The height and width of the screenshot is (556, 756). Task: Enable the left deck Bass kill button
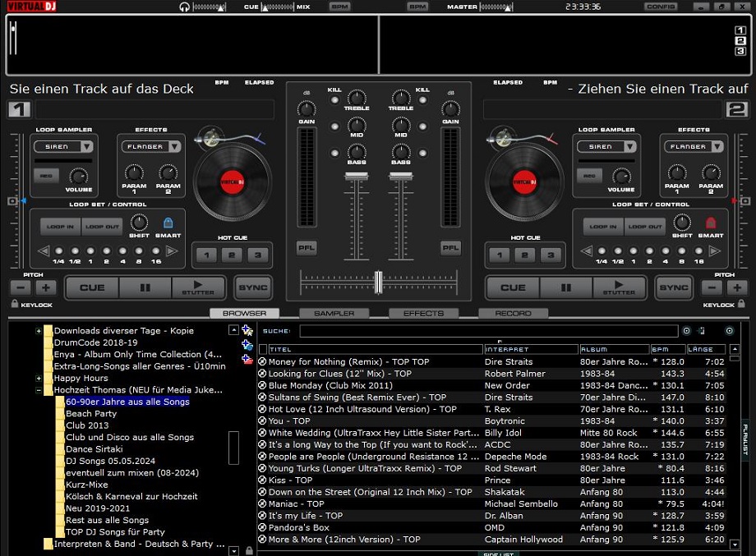click(334, 154)
